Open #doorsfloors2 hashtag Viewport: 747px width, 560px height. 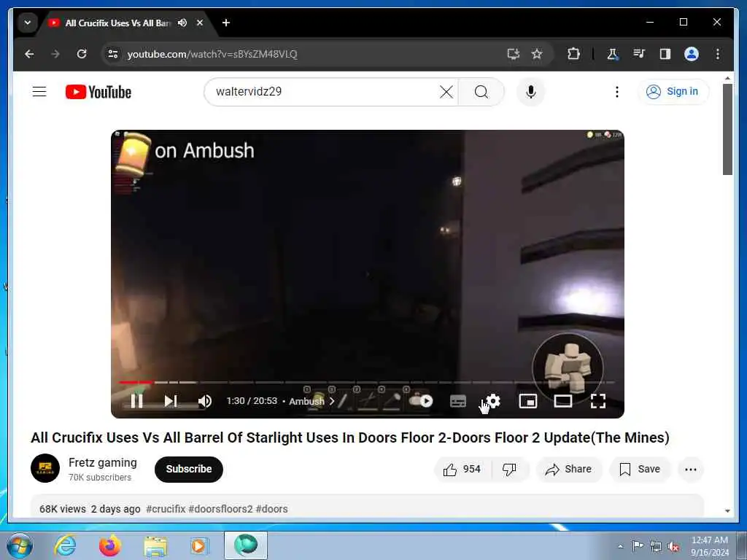[x=220, y=508]
